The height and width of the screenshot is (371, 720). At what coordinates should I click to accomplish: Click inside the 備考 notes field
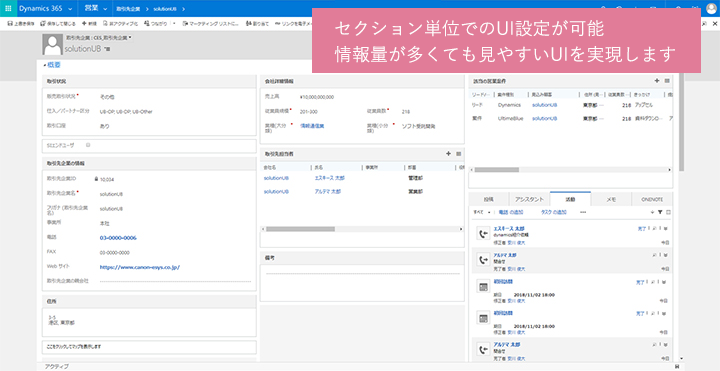pyautogui.click(x=362, y=282)
